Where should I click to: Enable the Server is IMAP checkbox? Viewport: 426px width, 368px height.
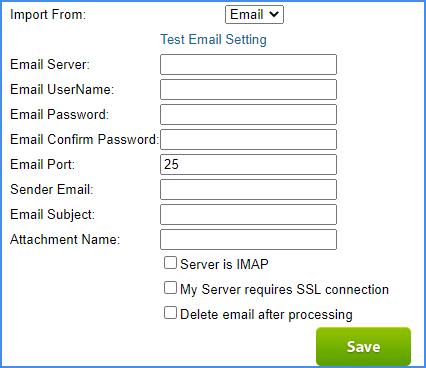[170, 263]
